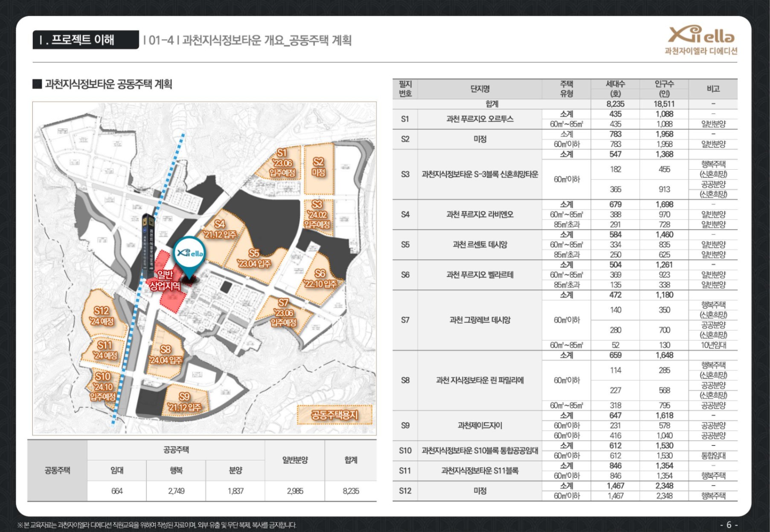Click the red 일반 상업지역 zone label
Screen dimensions: 770x532
165,280
